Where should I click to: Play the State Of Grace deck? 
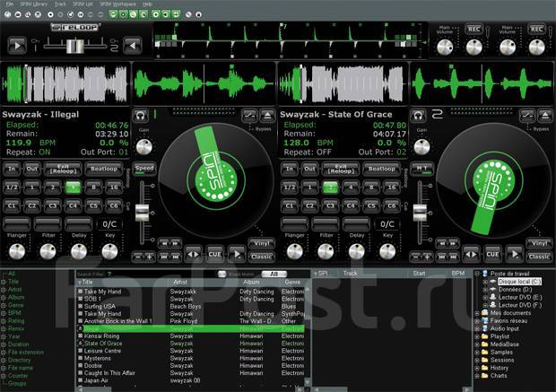pyautogui.click(x=515, y=254)
